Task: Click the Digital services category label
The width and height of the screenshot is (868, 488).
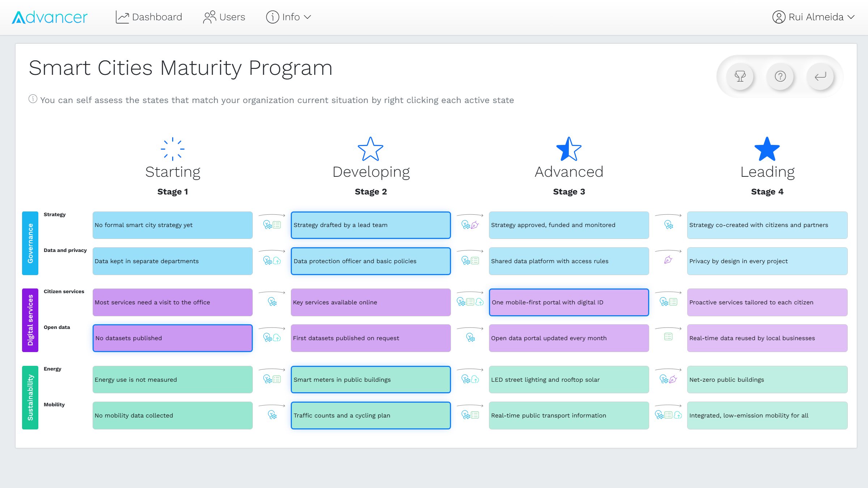Action: [x=30, y=320]
